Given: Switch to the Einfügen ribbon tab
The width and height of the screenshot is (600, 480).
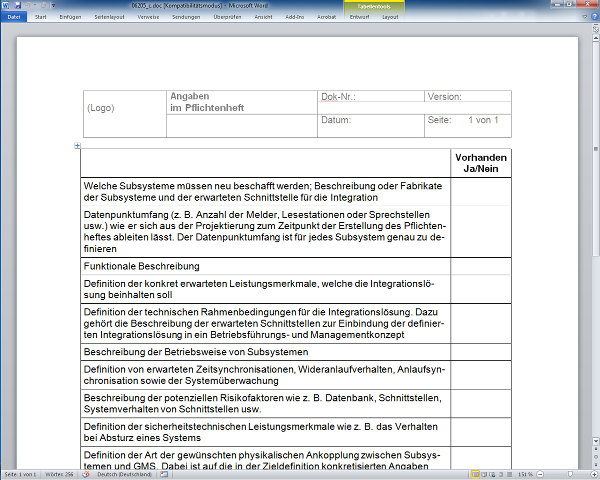Looking at the screenshot, I should tap(73, 17).
